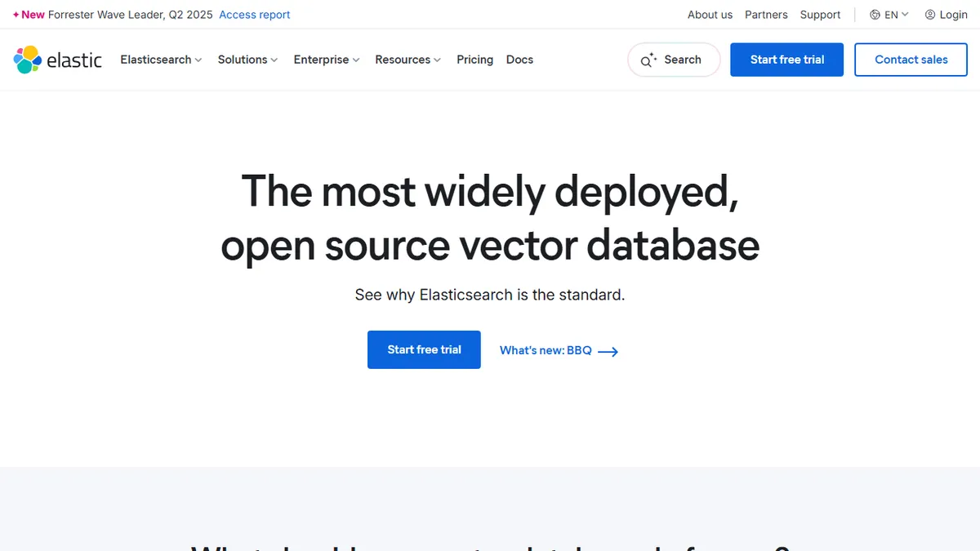The height and width of the screenshot is (551, 980).
Task: Click the arrow next to What's new: BBQ
Action: [608, 351]
